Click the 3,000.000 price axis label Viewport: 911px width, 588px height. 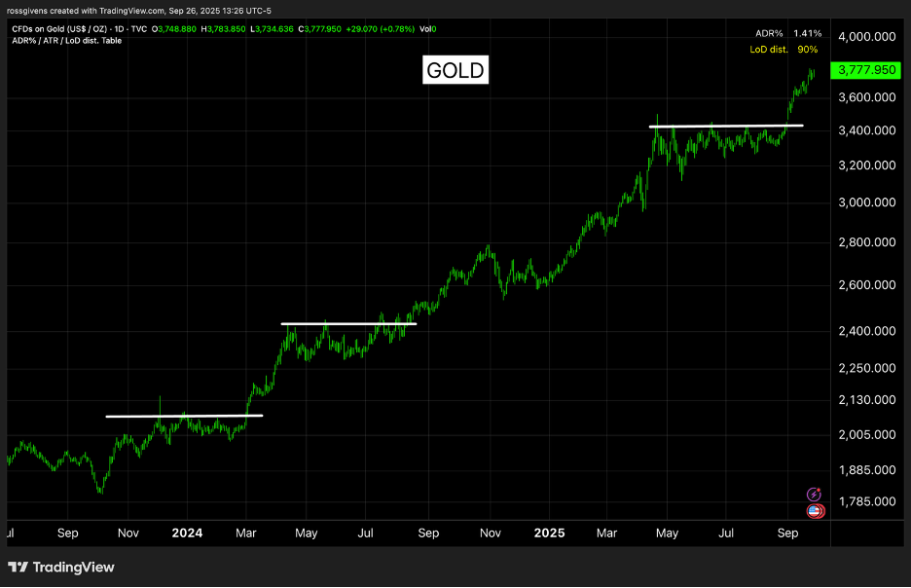point(866,202)
